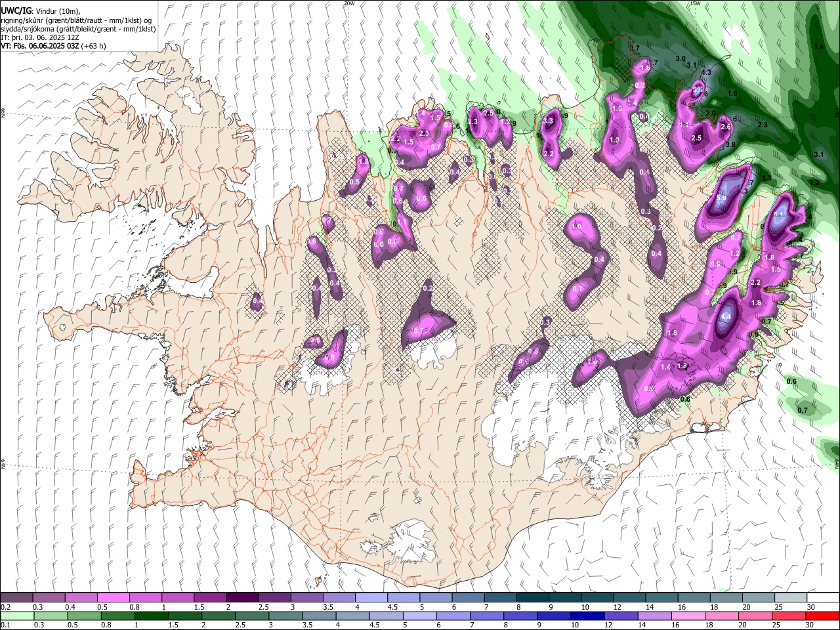Click the '3.8' rain value on the map

(729, 144)
